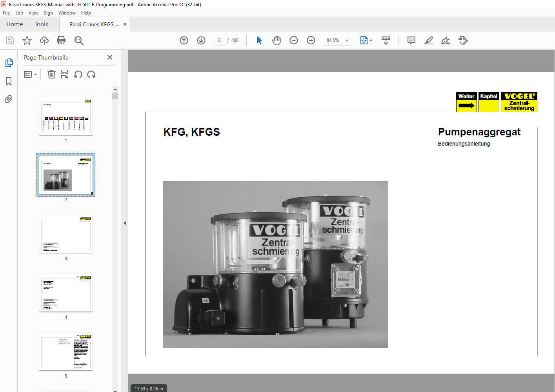Switch to the Home tab

15,24
